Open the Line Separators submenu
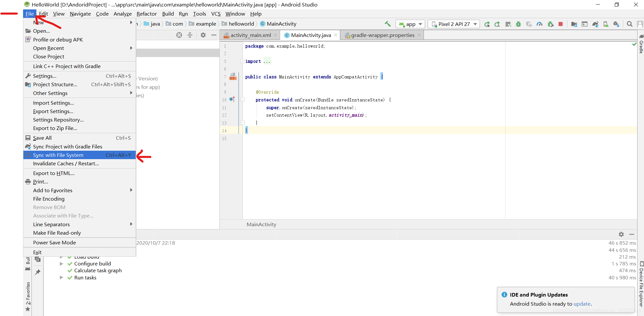Screen dimensions: 644x316 (x=80, y=225)
